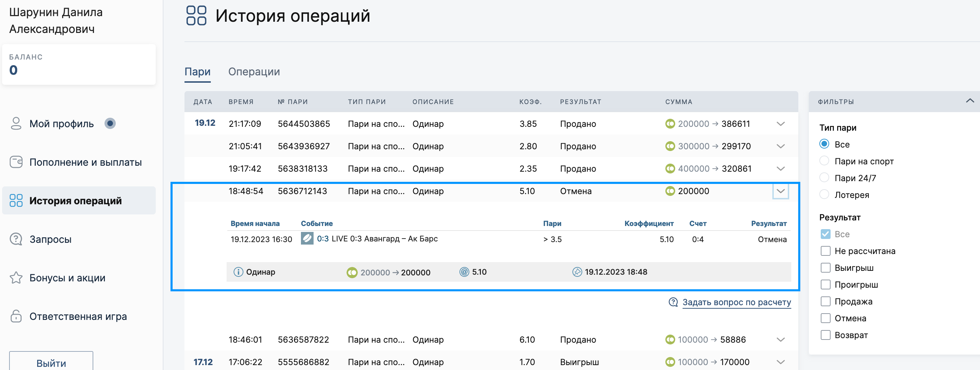Open the Авангард – Ак Барс event link
The width and height of the screenshot is (980, 370).
(385, 239)
